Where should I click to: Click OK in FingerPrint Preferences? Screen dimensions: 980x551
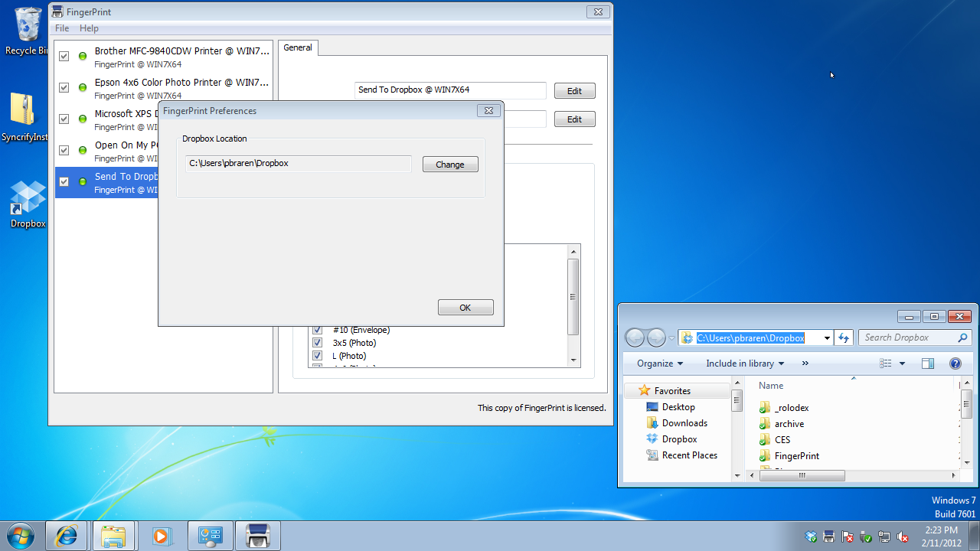(x=465, y=308)
